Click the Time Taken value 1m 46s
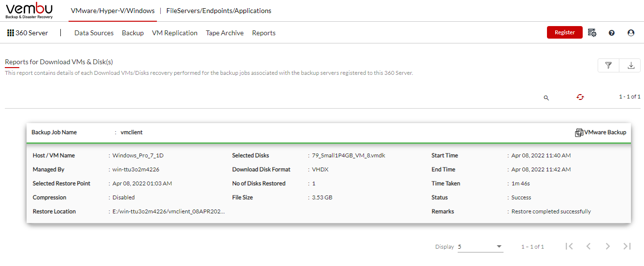This screenshot has height=266, width=644. (521, 183)
